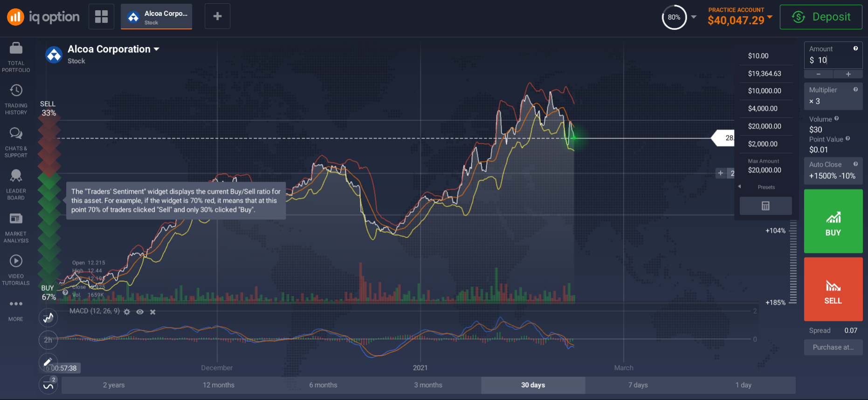Open the Auto Close +1500% -10% settings

tap(833, 171)
